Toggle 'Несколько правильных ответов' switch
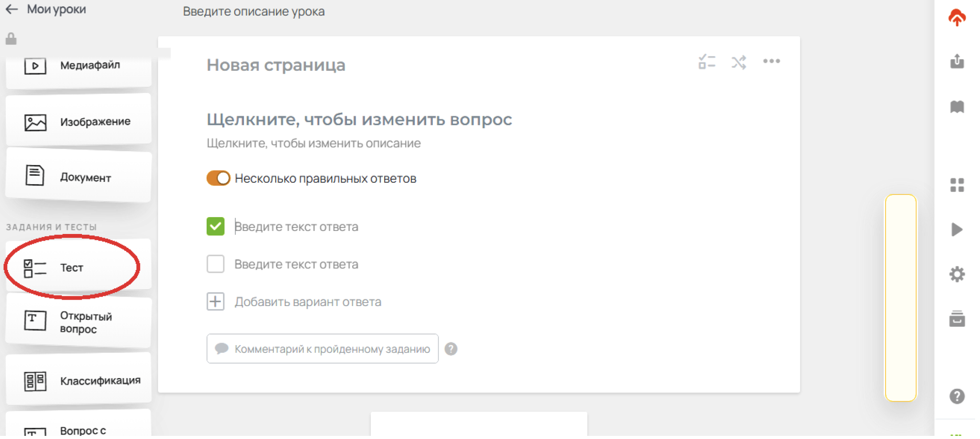This screenshot has height=439, width=980. tap(218, 178)
